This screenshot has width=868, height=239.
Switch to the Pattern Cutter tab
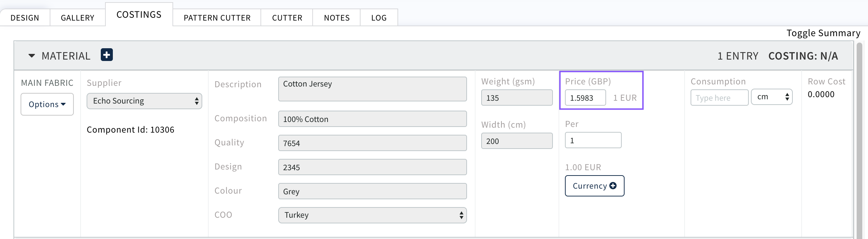click(x=217, y=18)
